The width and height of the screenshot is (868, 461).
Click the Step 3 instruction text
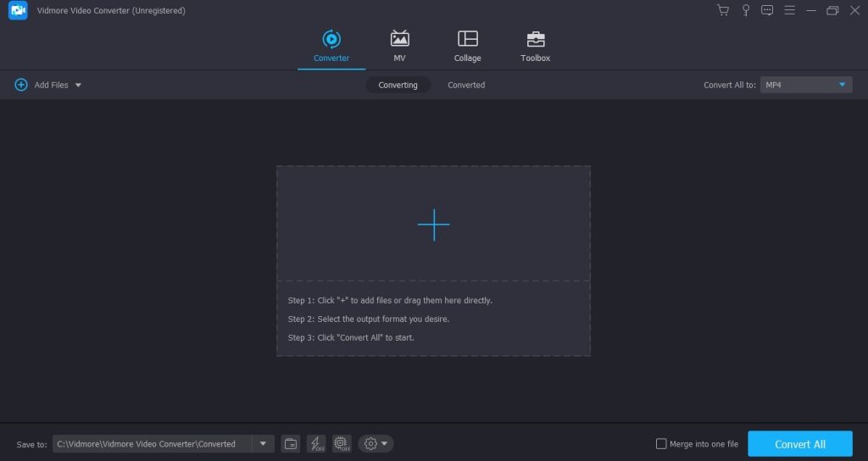(x=350, y=337)
